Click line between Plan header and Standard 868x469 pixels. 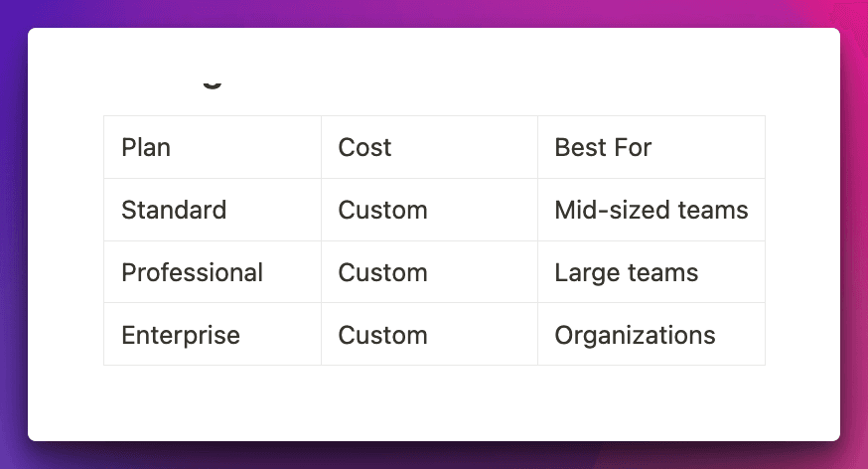[212, 179]
